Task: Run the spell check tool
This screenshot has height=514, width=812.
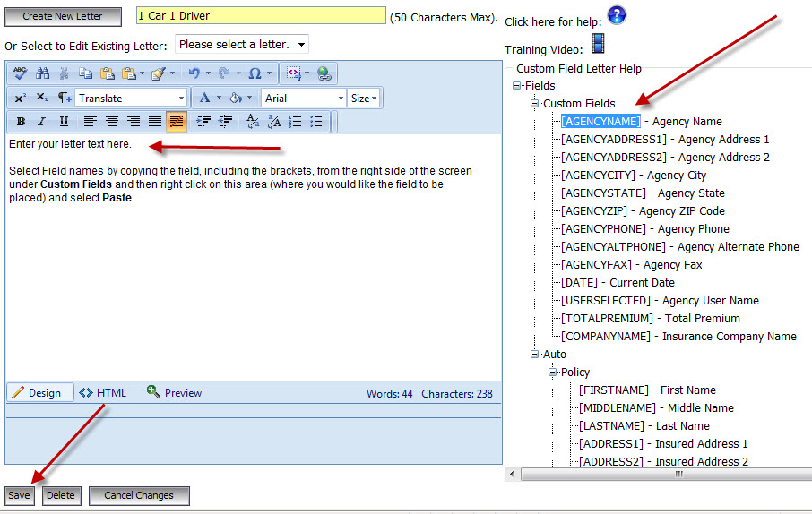Action: tap(21, 73)
